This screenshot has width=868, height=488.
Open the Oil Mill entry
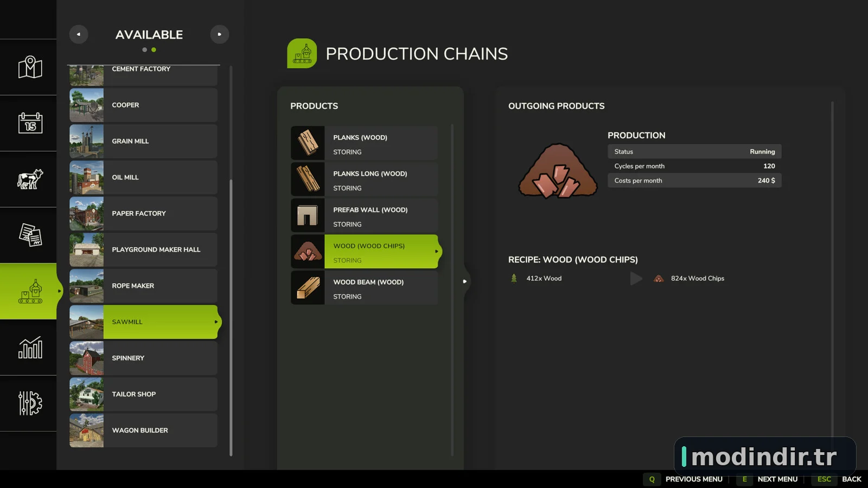(143, 177)
